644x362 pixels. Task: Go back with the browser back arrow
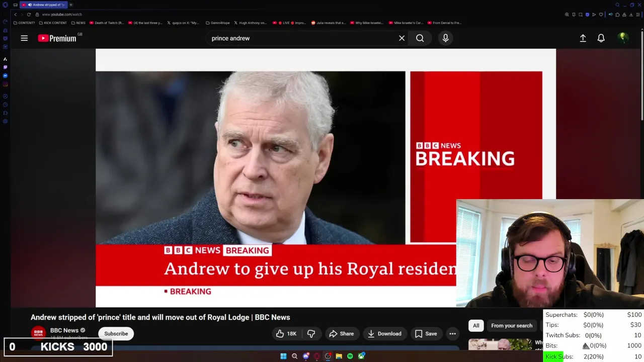coord(15,15)
